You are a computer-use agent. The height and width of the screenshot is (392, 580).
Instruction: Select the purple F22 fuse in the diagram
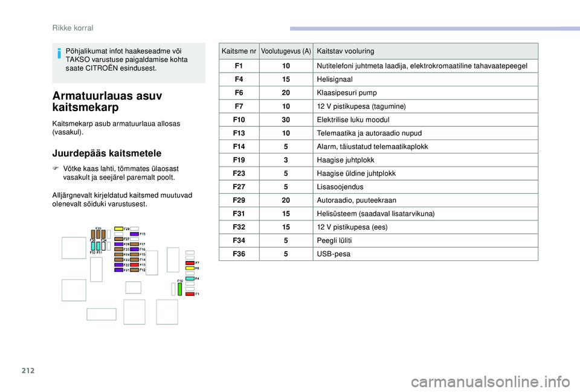point(119,265)
